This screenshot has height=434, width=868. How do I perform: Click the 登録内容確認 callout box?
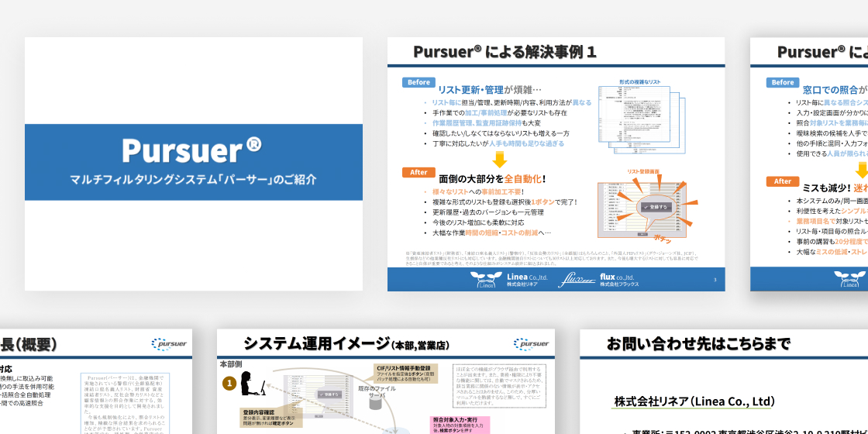[x=271, y=418]
